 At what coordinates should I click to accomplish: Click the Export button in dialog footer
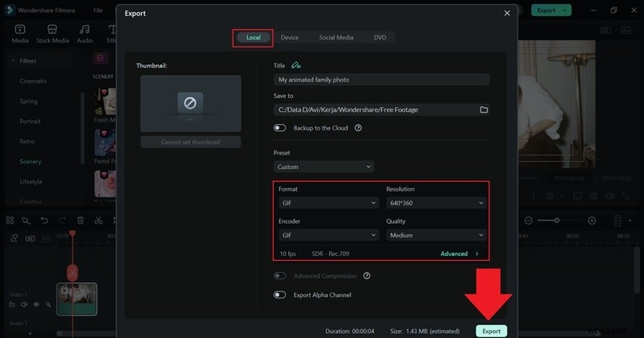point(491,331)
